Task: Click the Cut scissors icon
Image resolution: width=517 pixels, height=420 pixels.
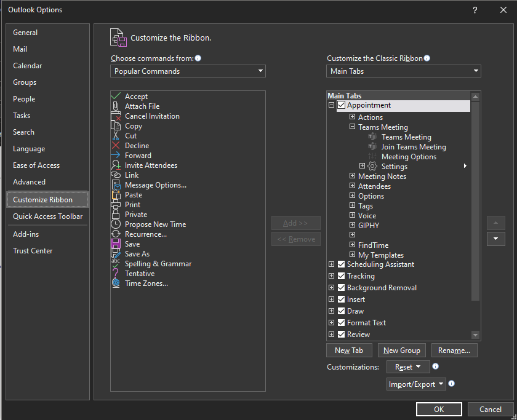Action: 116,136
